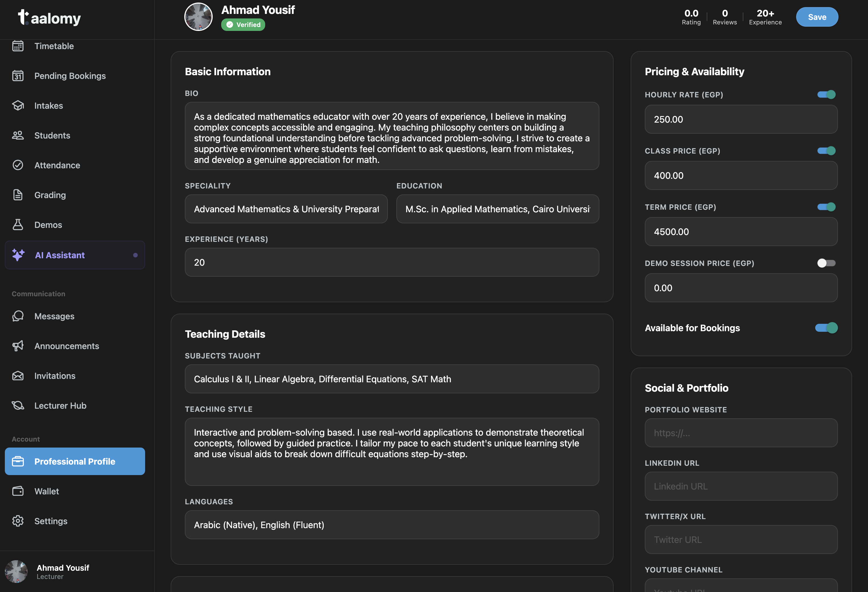Click the Verified badge
The height and width of the screenshot is (592, 868).
point(243,25)
